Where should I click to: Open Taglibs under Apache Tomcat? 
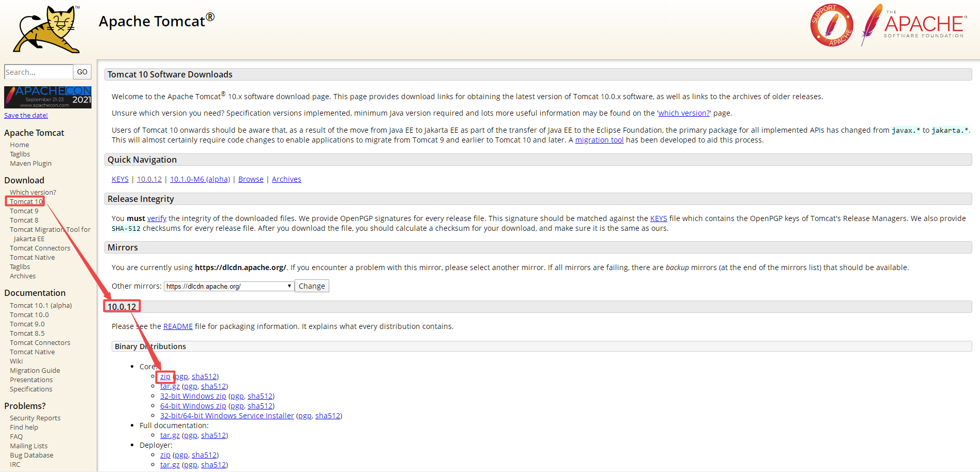(20, 154)
